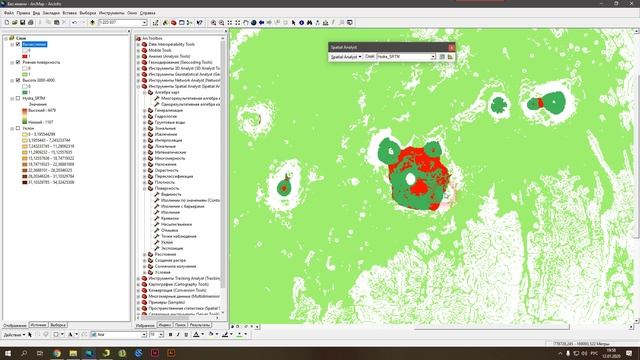Open File Explorer from the taskbar
This screenshot has height=360, width=640.
73,353
